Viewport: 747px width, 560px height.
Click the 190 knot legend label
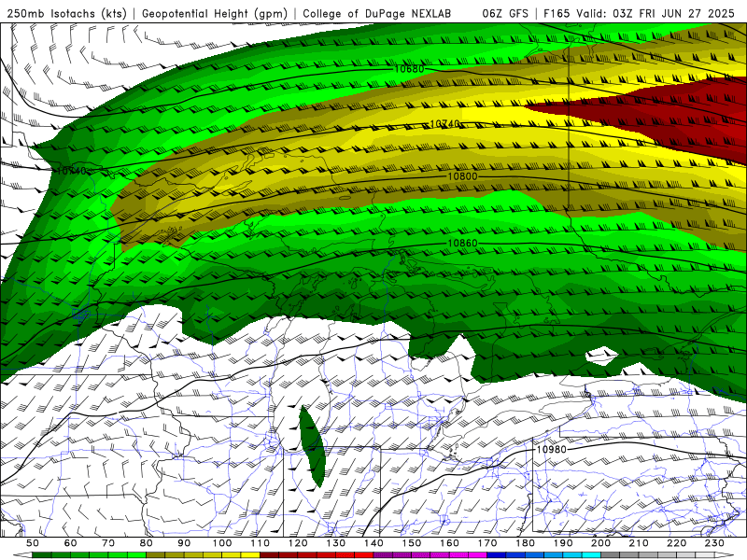563,543
